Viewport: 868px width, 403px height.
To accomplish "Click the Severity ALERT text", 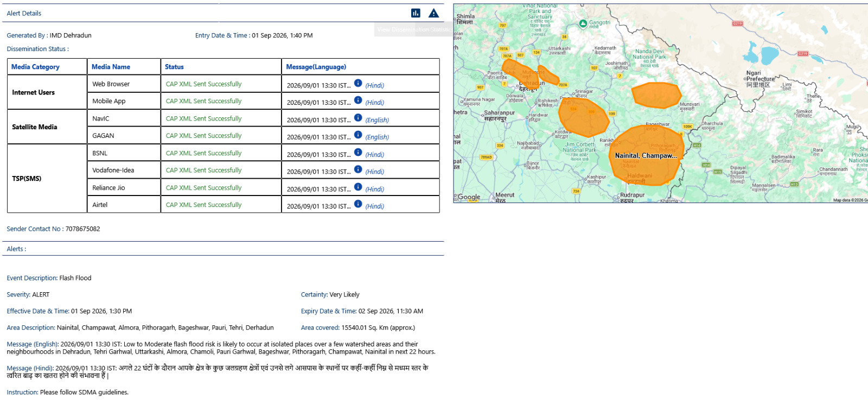I will click(28, 295).
